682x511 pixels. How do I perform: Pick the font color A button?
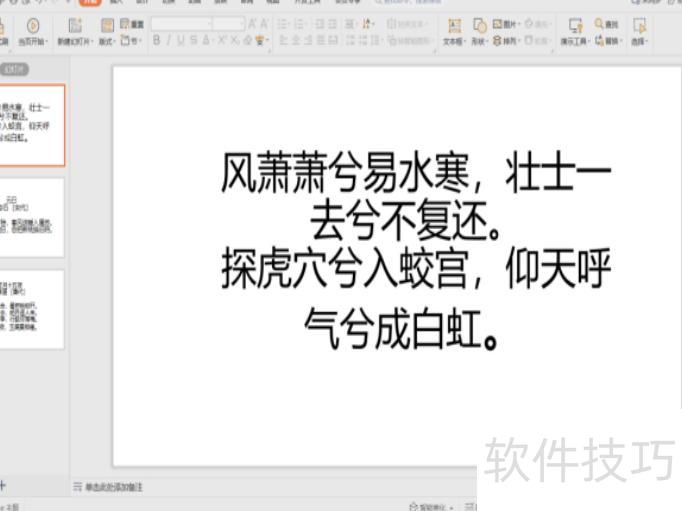point(206,40)
